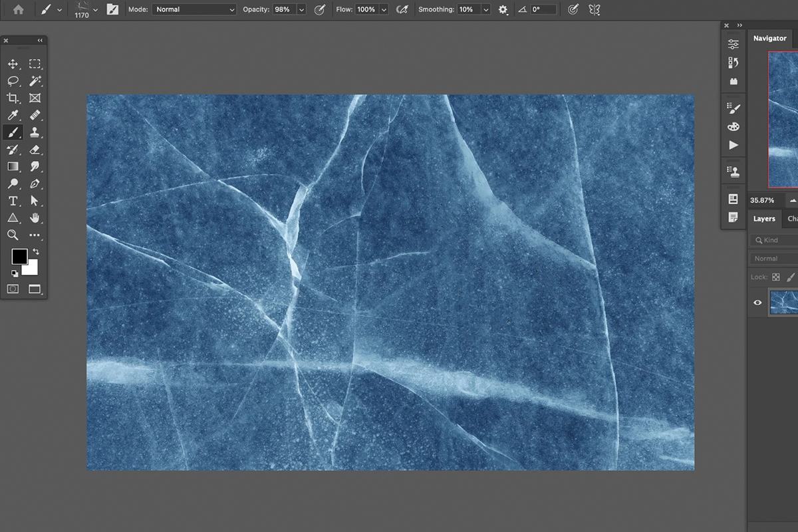Open the Notes panel icon
This screenshot has width=798, height=532.
[733, 217]
